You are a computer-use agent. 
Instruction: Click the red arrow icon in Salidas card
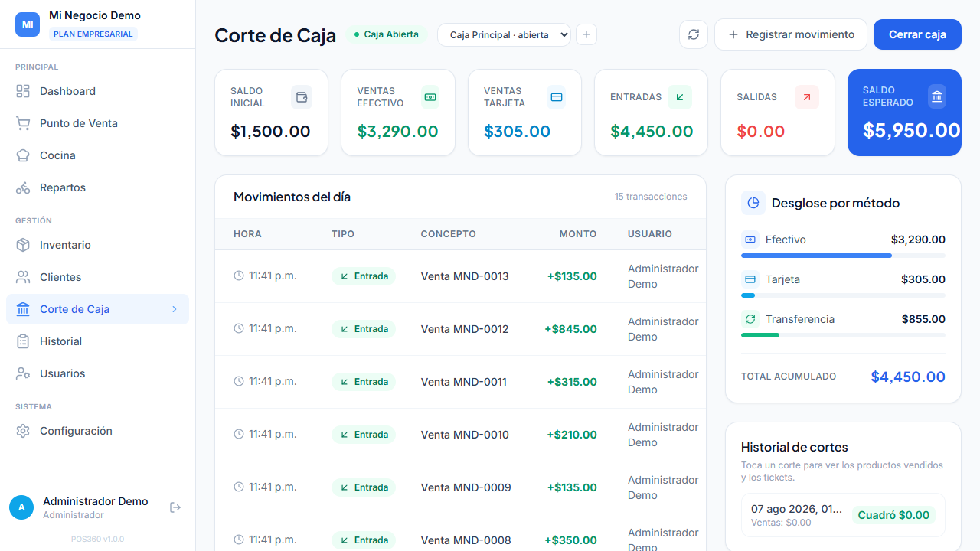(x=807, y=97)
